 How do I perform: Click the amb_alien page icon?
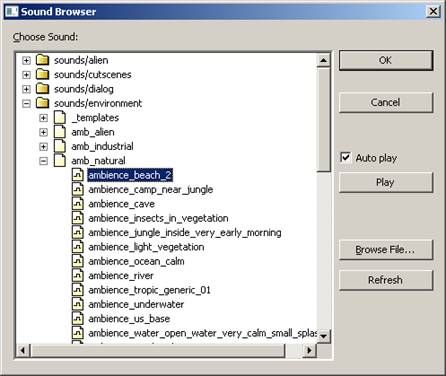pyautogui.click(x=60, y=132)
